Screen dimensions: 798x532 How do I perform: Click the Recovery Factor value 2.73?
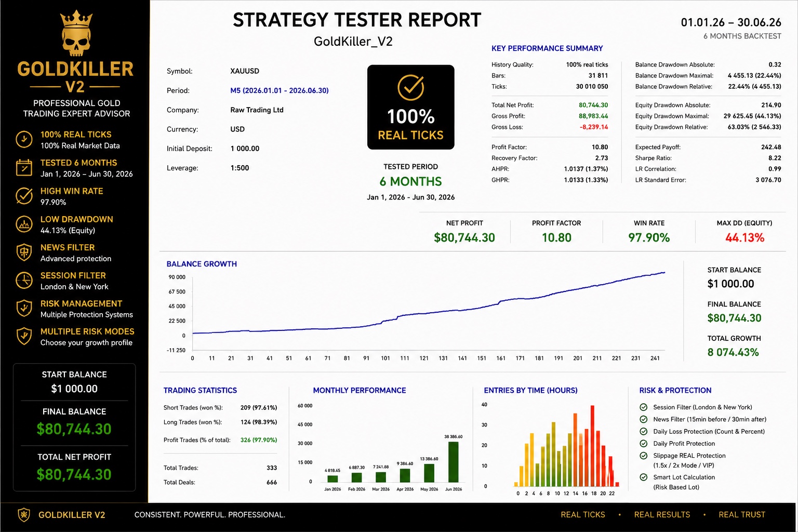point(602,158)
